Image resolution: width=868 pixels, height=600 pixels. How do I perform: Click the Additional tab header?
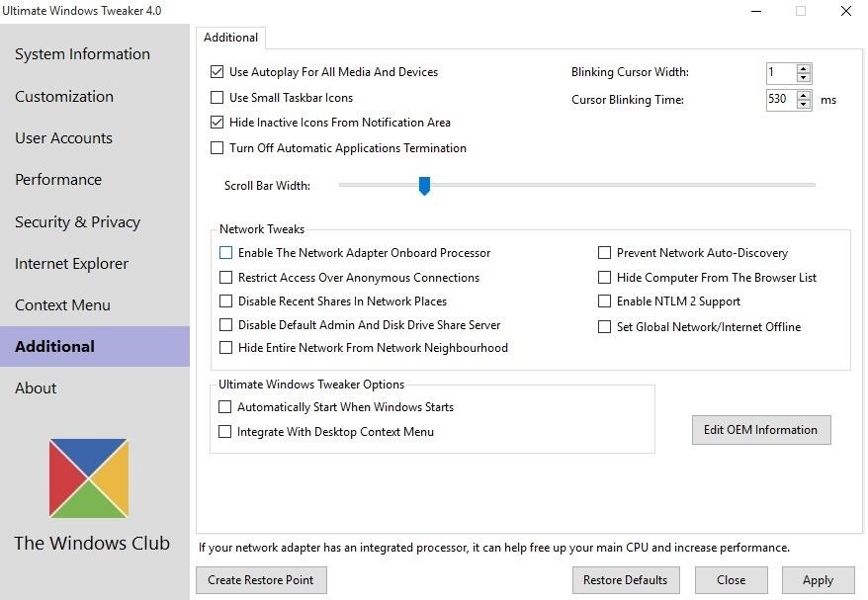point(230,38)
